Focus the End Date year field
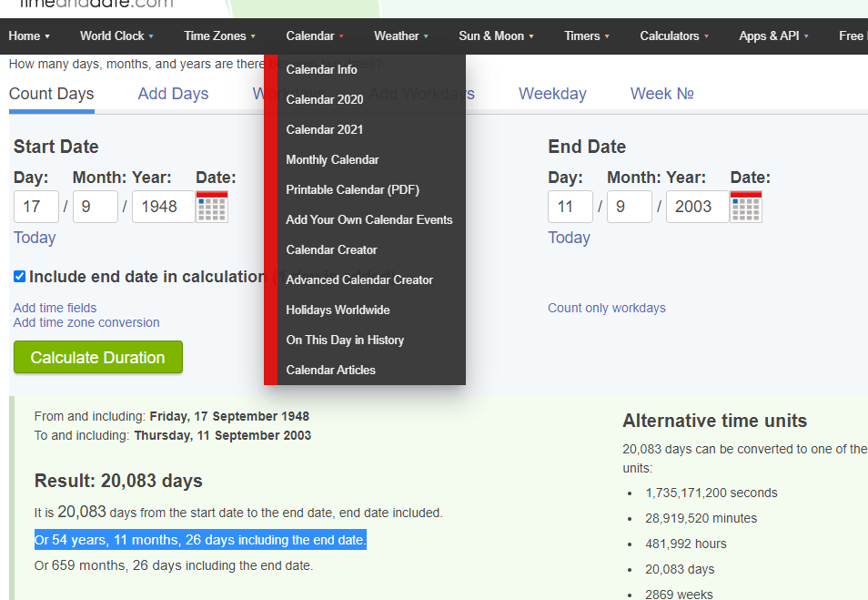This screenshot has width=868, height=600. click(698, 207)
